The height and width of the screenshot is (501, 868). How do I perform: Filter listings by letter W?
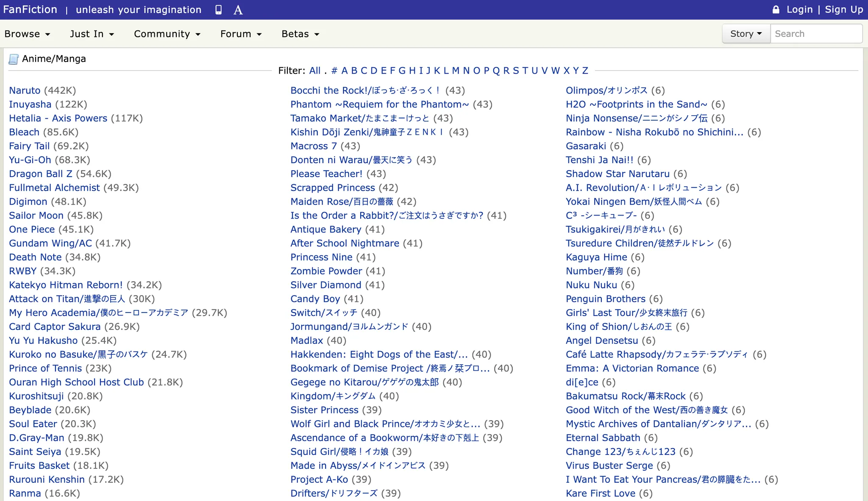coord(555,71)
